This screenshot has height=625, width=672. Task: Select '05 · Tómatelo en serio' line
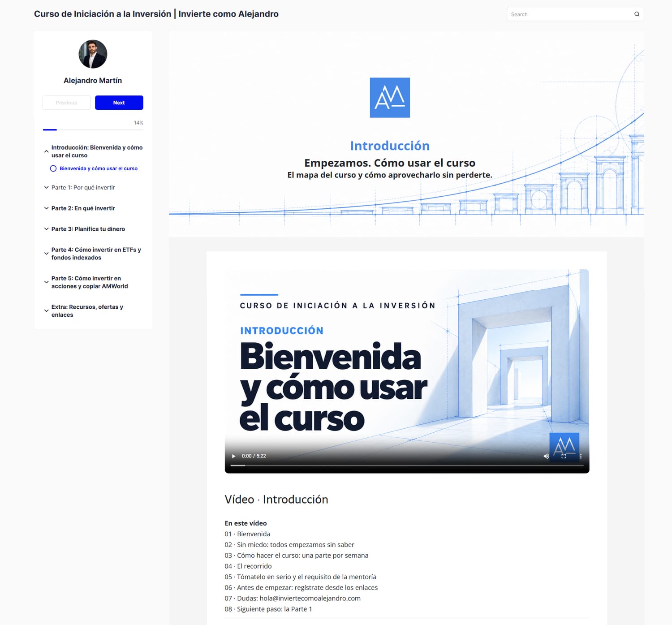click(301, 577)
